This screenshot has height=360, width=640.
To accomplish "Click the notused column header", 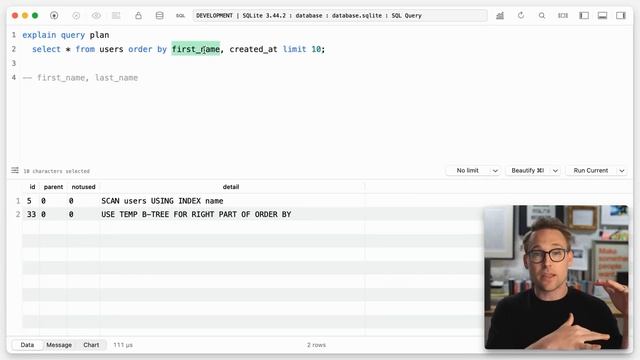I will coord(83,187).
